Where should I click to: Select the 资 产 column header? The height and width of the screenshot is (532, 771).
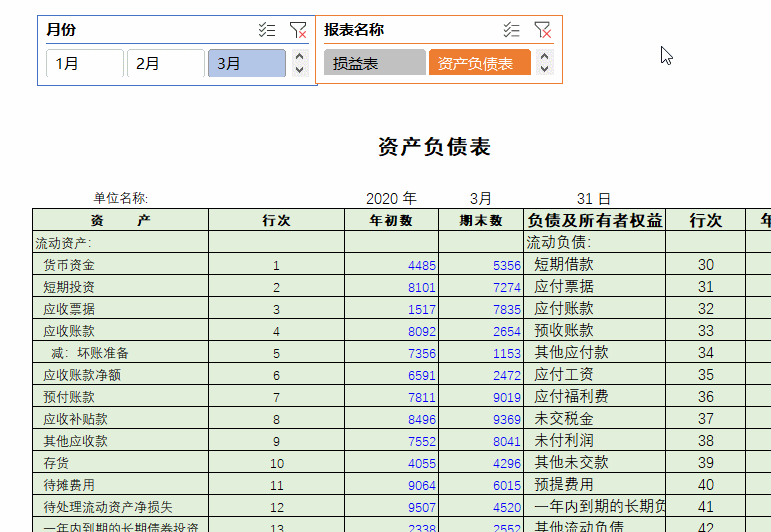pyautogui.click(x=120, y=220)
